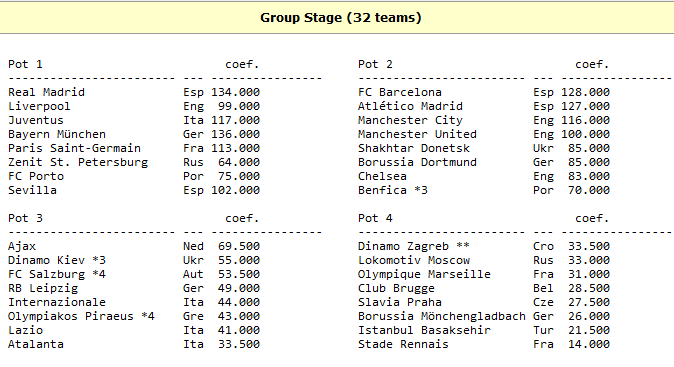The height and width of the screenshot is (367, 674).
Task: Click the Atalanta team name
Action: (x=36, y=344)
